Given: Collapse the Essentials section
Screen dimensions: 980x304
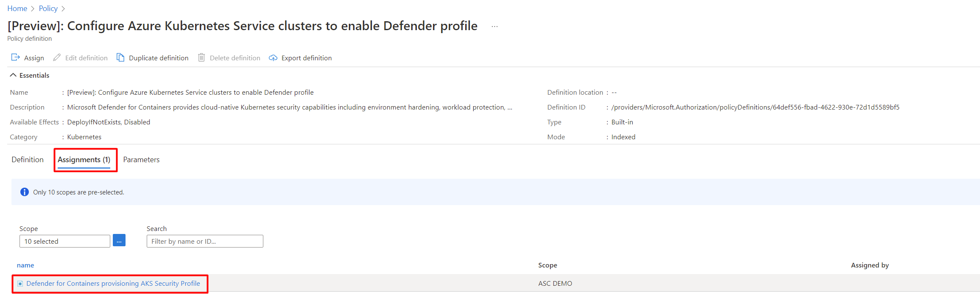Looking at the screenshot, I should pos(13,75).
